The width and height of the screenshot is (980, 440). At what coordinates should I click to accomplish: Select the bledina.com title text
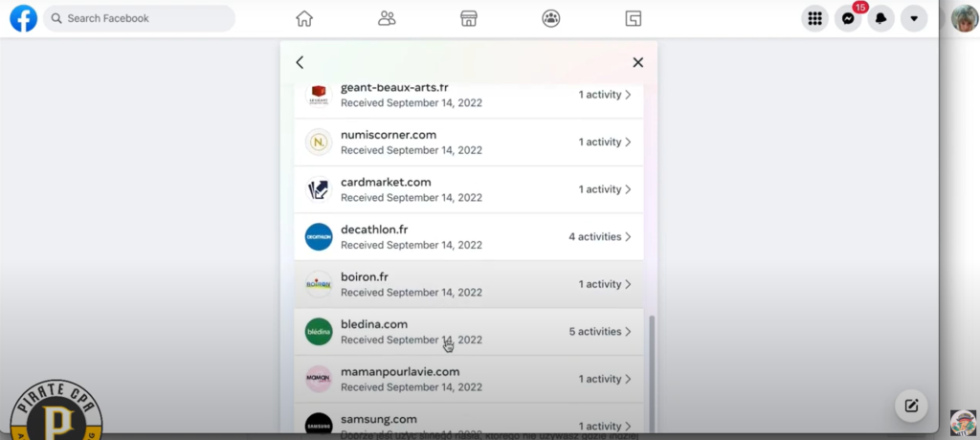point(374,324)
